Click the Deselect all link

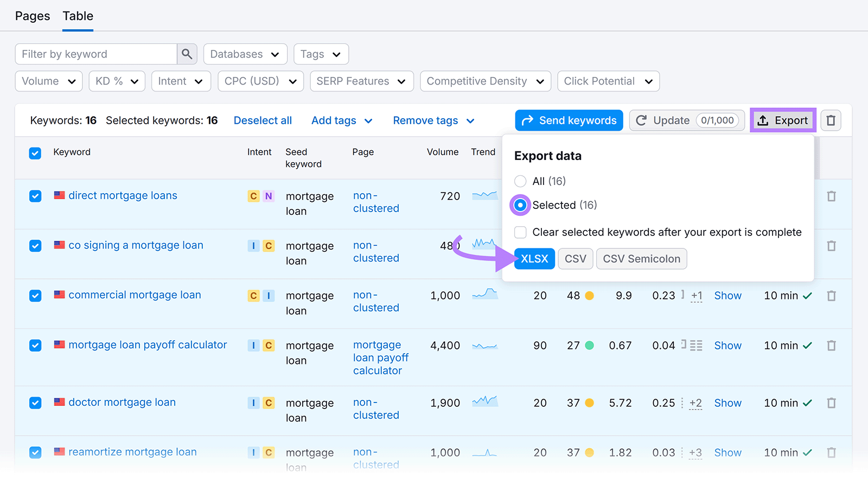click(263, 120)
